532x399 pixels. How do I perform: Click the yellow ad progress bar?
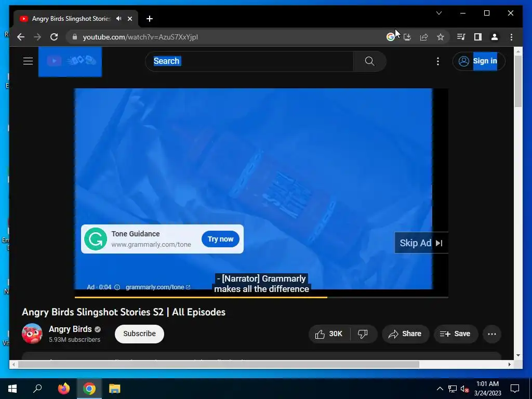pyautogui.click(x=201, y=297)
